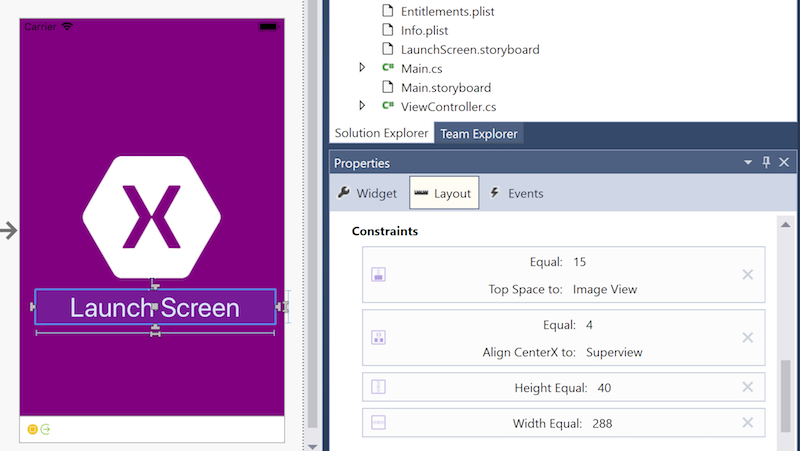Image resolution: width=800 pixels, height=451 pixels.
Task: Open Entitlements.plist in Solution Explorer
Action: click(x=447, y=11)
